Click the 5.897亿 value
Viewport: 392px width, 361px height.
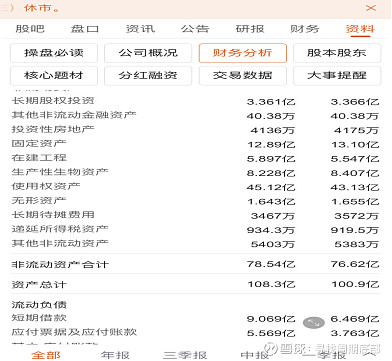tap(271, 159)
